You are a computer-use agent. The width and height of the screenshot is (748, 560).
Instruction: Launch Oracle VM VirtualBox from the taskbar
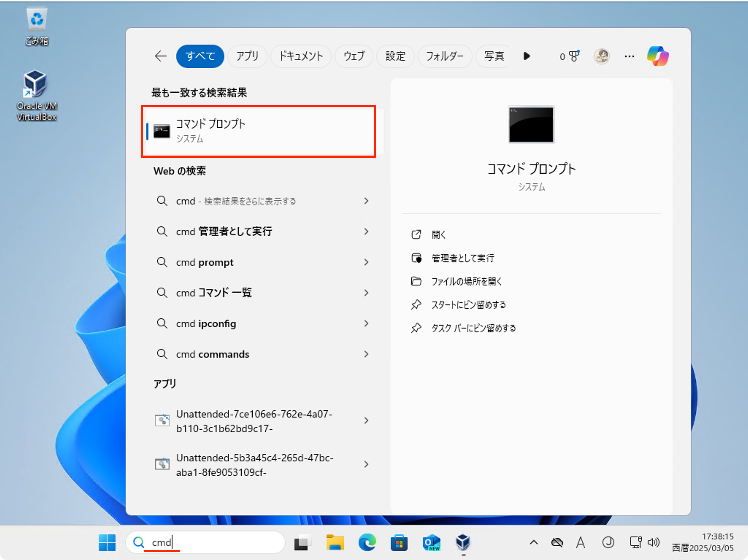tap(463, 543)
